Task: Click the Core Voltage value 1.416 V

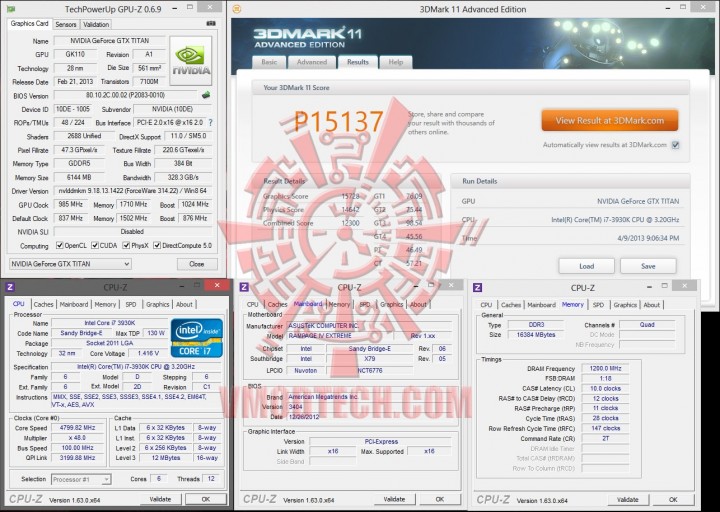Action: tap(148, 354)
